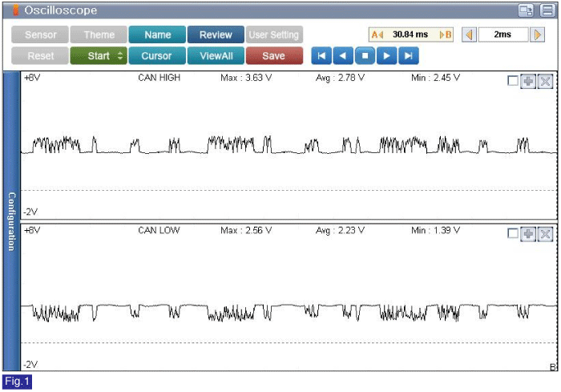Click the window layout switch icon
This screenshot has height=392, width=561.
click(526, 10)
